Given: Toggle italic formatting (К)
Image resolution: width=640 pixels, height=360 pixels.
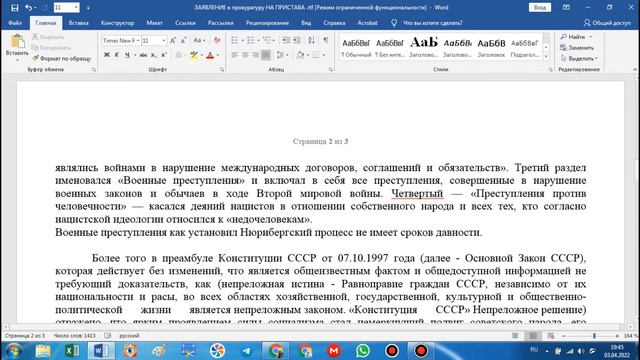Looking at the screenshot, I should tap(117, 55).
